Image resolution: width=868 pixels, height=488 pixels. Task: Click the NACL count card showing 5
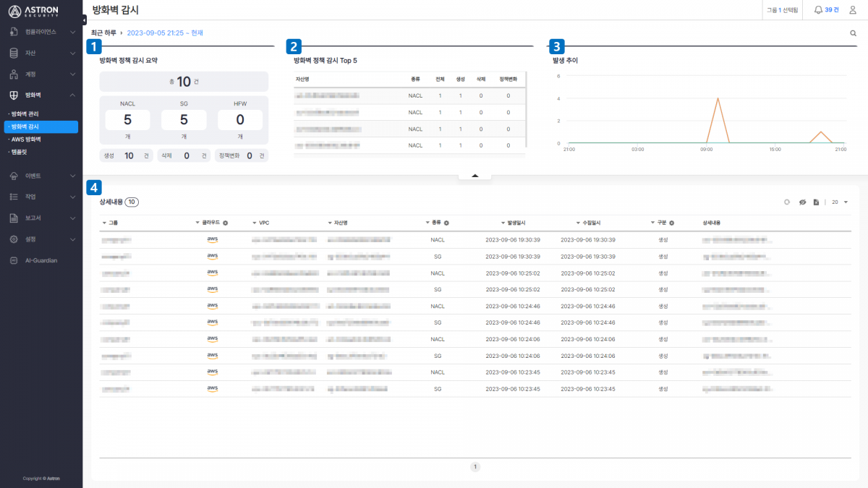127,121
